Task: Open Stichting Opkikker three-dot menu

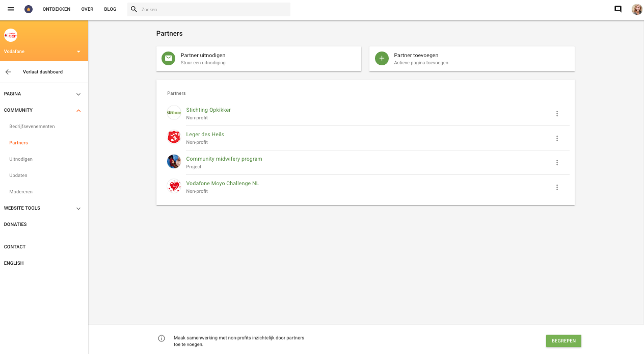Action: click(x=557, y=114)
